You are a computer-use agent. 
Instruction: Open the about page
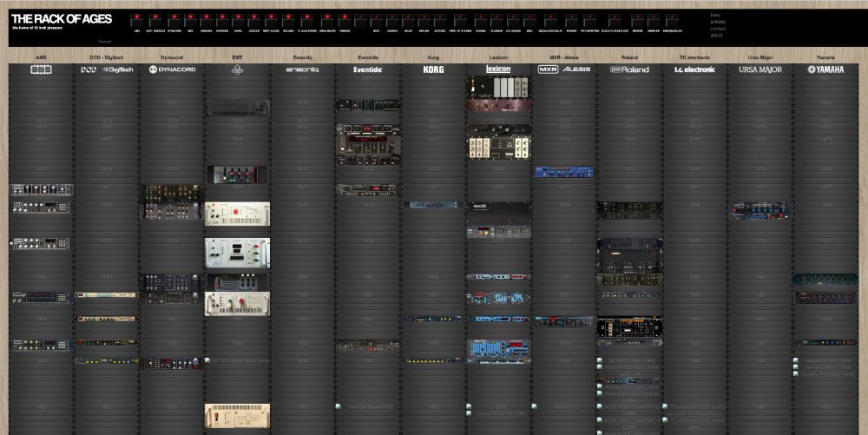point(717,35)
